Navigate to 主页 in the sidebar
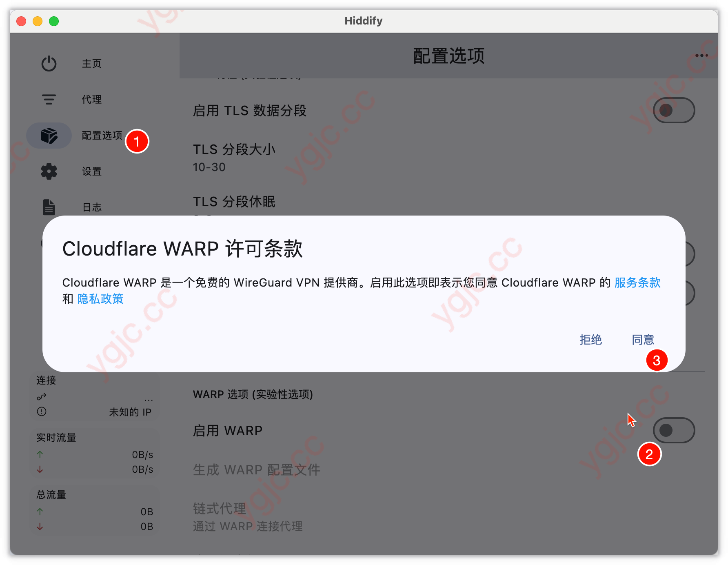The image size is (728, 565). [x=91, y=64]
